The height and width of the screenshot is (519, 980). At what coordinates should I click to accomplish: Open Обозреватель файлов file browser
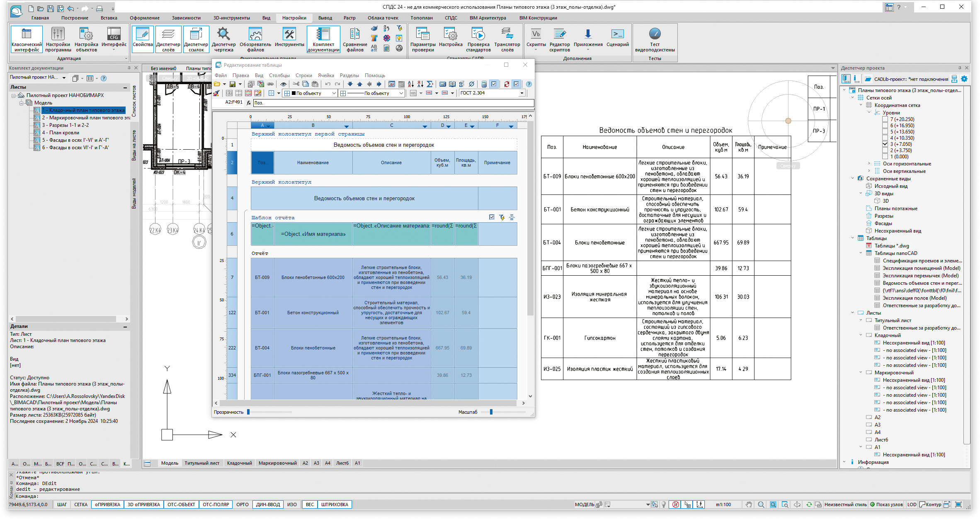[x=255, y=39]
